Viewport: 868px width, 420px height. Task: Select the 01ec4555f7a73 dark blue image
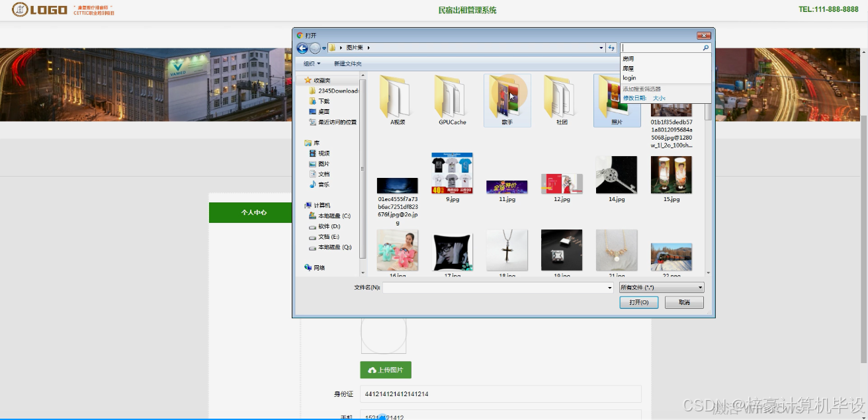pyautogui.click(x=398, y=201)
